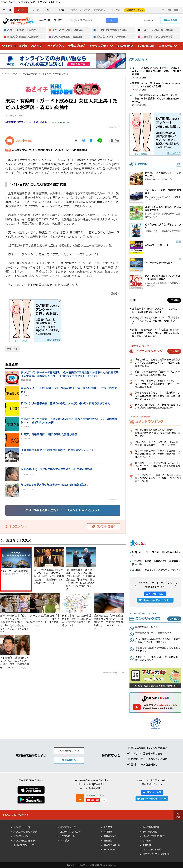
Task: Share article via Twitter bird icon
Action: tap(84, 140)
